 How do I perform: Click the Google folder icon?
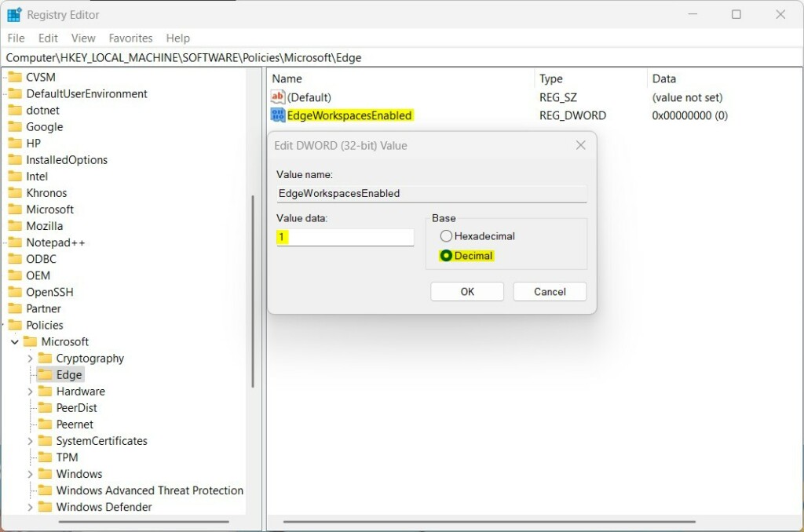(x=16, y=126)
